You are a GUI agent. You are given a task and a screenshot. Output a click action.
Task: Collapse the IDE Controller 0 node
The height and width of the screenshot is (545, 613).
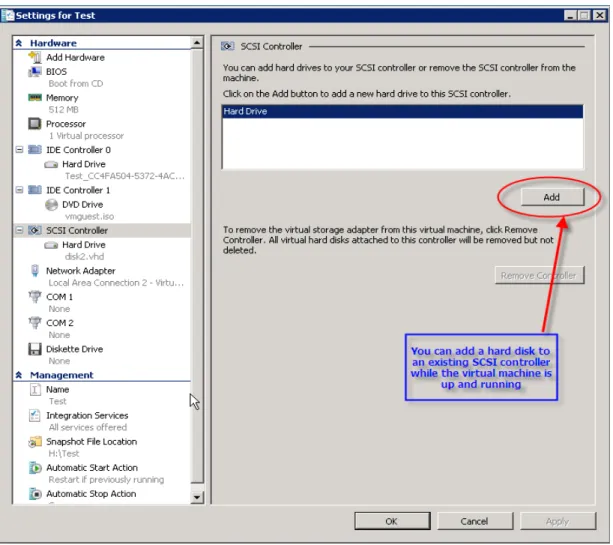pyautogui.click(x=19, y=150)
